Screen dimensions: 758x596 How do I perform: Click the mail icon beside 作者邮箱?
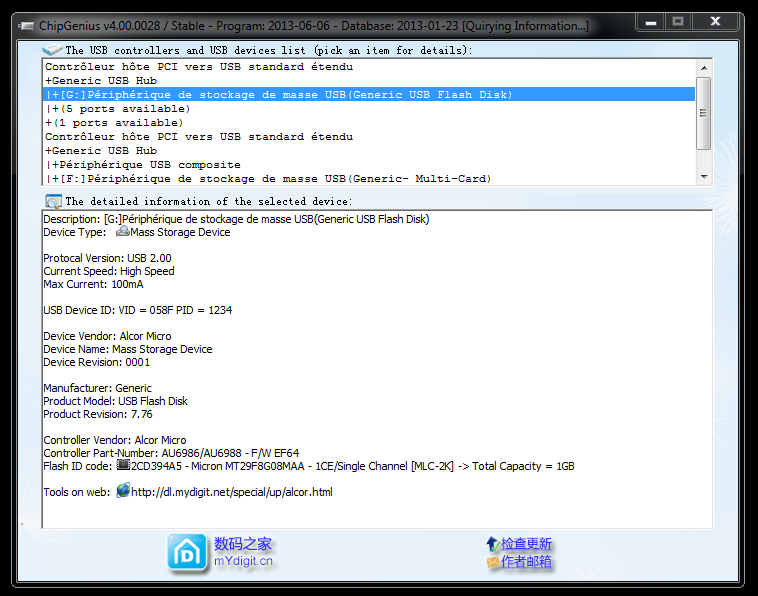pyautogui.click(x=493, y=562)
